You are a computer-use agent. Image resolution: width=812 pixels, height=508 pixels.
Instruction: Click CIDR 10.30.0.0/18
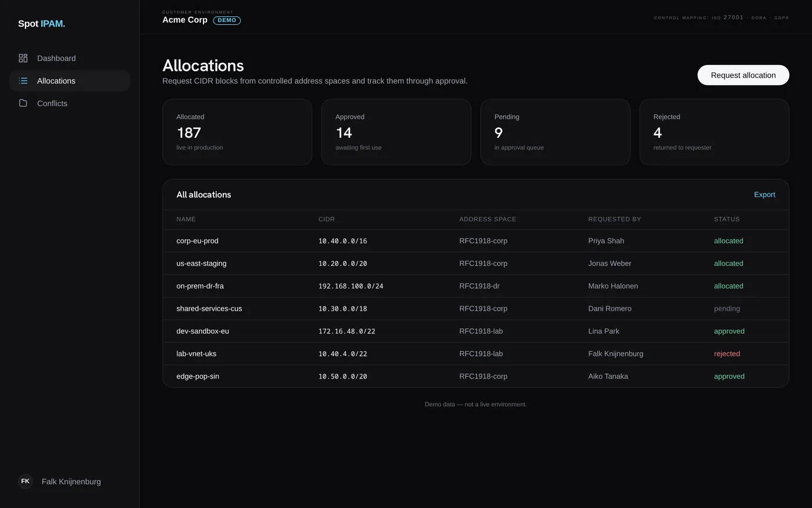343,309
